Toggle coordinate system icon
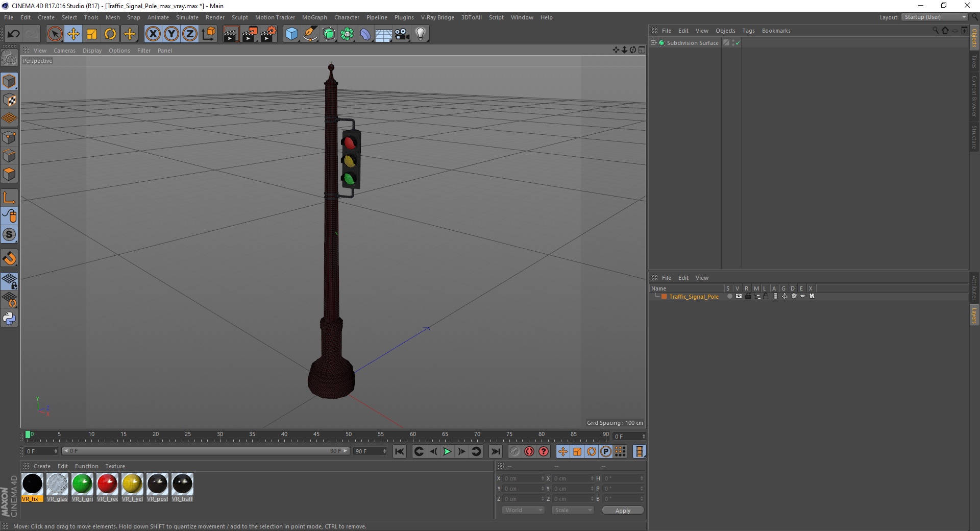Viewport: 980px width, 531px height. (208, 34)
